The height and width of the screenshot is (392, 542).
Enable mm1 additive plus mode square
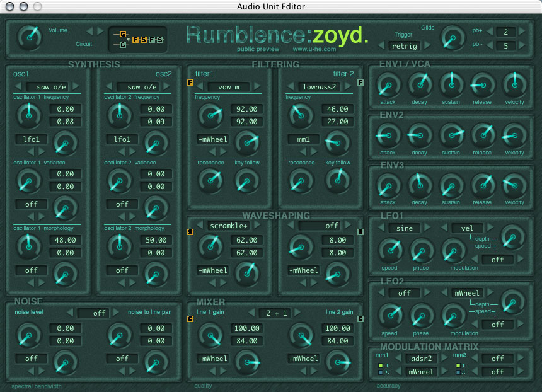click(381, 366)
